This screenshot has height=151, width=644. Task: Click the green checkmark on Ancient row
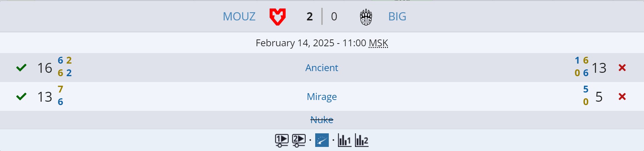[21, 68]
